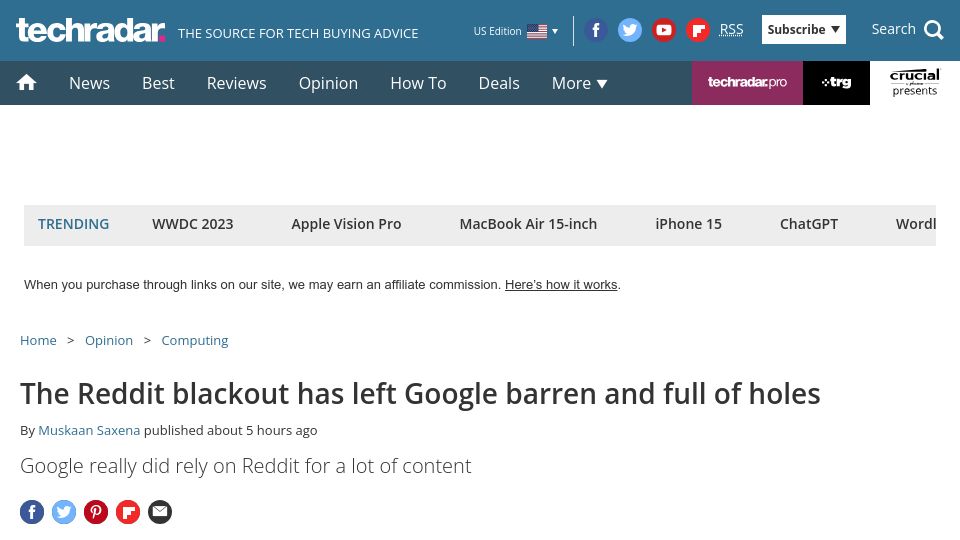Viewport: 960px width, 540px height.
Task: Open trending topic MacBook Air 15-inch
Action: [528, 224]
